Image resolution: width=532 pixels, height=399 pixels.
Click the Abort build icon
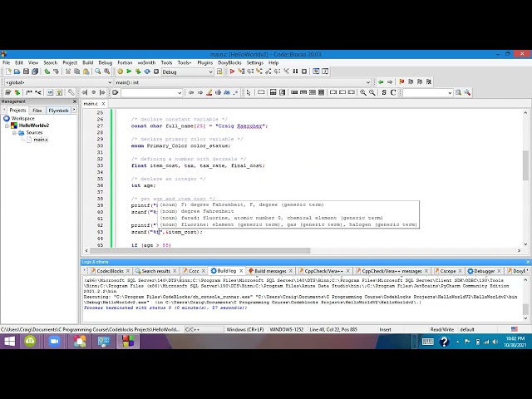coord(156,71)
